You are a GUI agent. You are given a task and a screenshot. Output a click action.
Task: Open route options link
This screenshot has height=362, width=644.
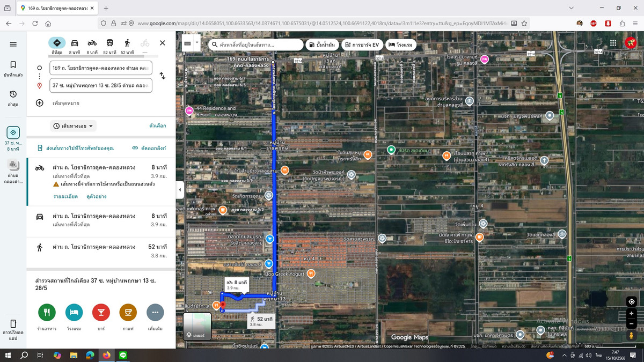pos(157,126)
